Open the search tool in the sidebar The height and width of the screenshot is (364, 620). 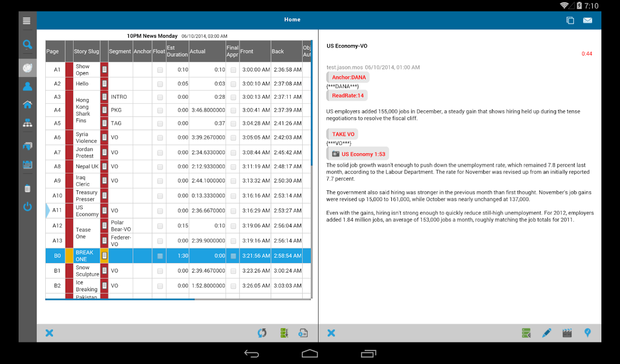coord(27,45)
